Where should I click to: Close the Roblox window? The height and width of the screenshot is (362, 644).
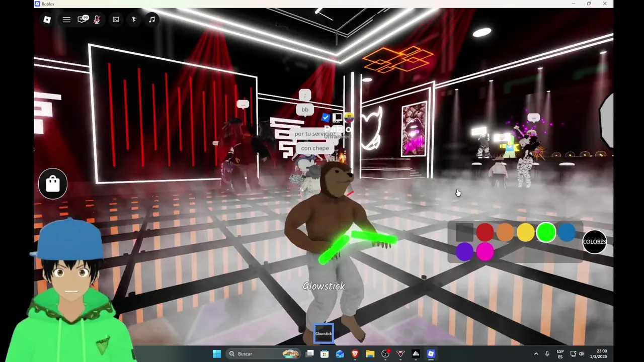pos(605,4)
